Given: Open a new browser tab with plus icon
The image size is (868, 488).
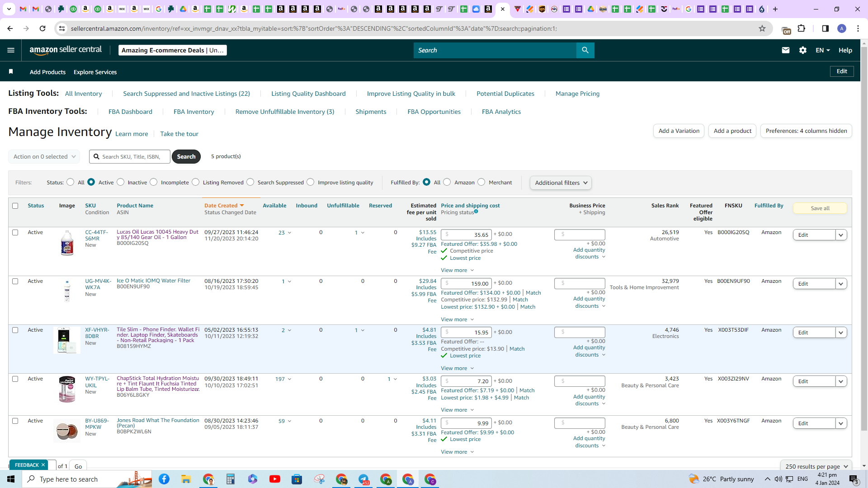Looking at the screenshot, I should 775,9.
